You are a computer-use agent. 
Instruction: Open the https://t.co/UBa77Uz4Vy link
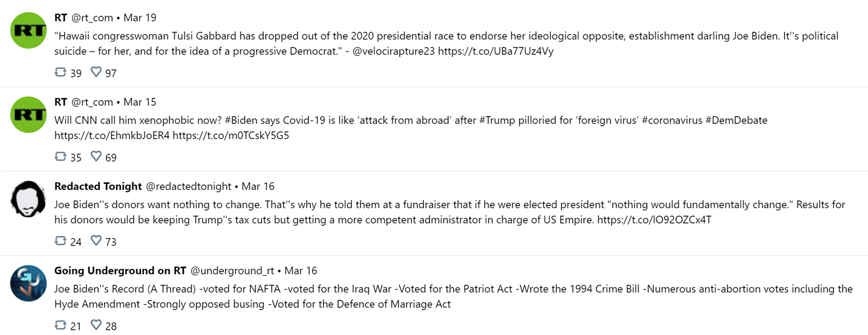495,51
